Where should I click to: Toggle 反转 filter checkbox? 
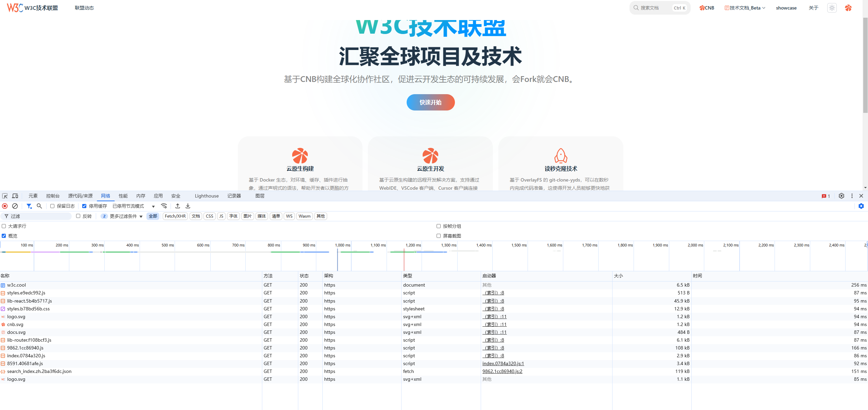tap(78, 216)
